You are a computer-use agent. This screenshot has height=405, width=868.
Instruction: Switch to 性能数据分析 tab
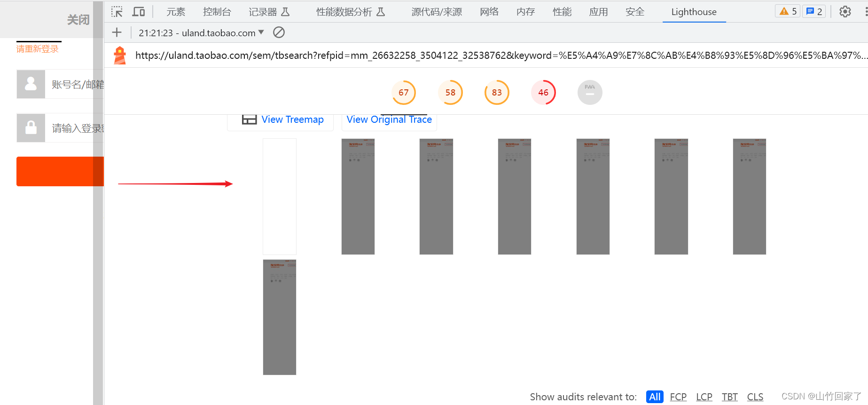[x=351, y=12]
